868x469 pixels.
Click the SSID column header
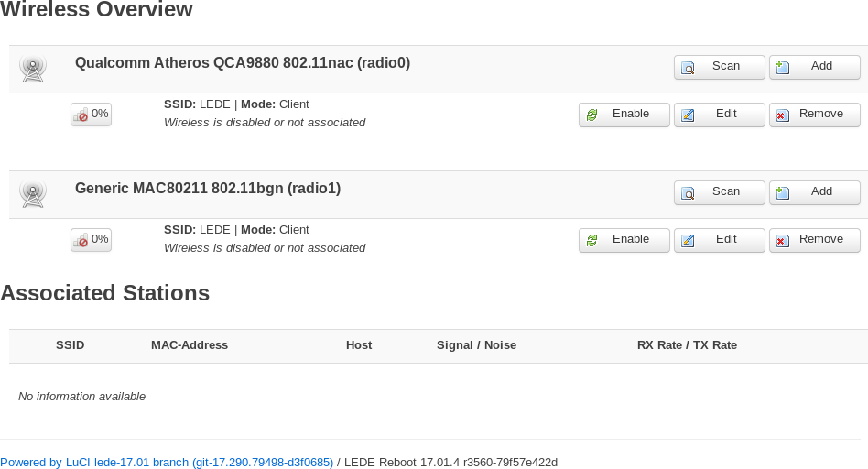(x=70, y=345)
